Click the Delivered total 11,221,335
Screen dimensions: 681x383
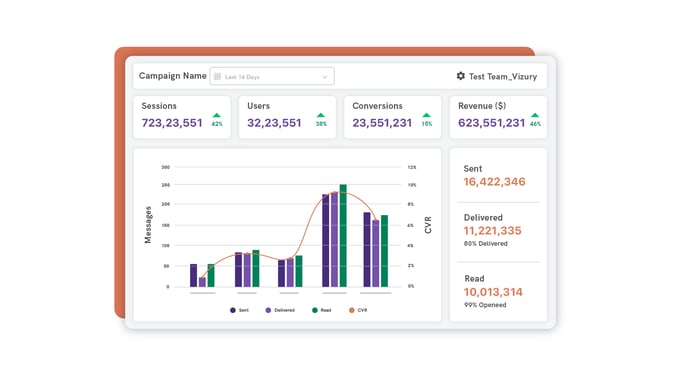492,231
